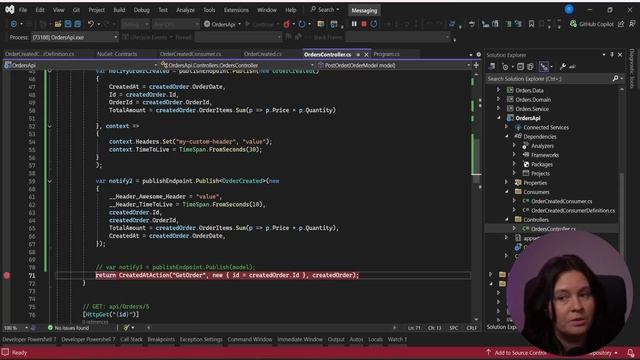Click the Visual Studio logo icon

coord(9,9)
